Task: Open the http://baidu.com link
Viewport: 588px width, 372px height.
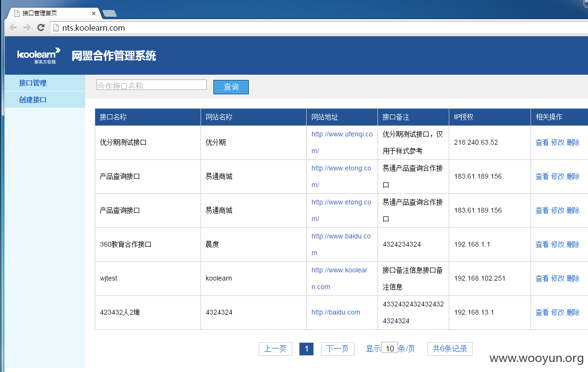Action: coord(336,312)
